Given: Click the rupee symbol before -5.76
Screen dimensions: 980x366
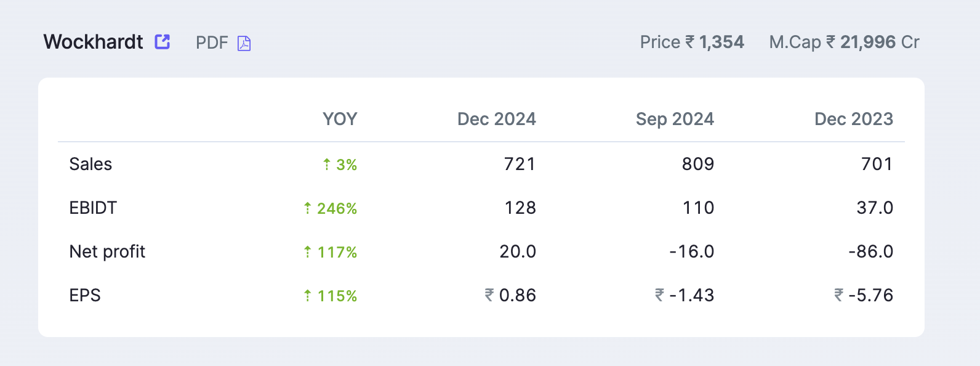Looking at the screenshot, I should point(838,295).
